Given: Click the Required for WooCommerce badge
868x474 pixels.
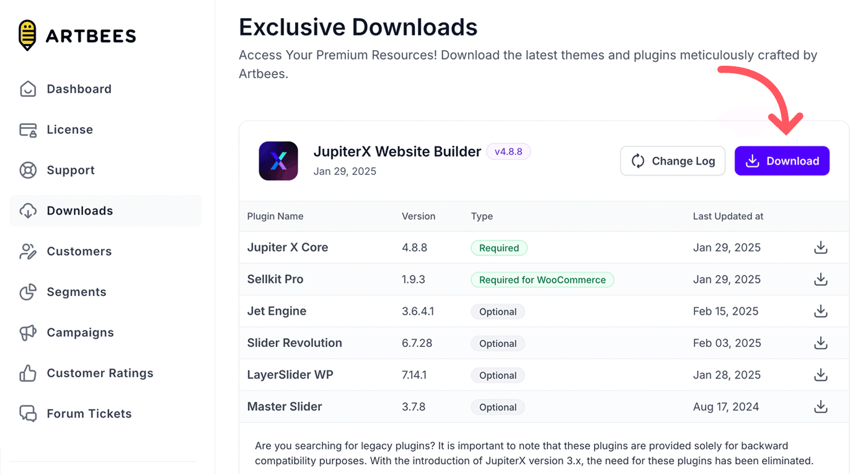Looking at the screenshot, I should [x=542, y=280].
